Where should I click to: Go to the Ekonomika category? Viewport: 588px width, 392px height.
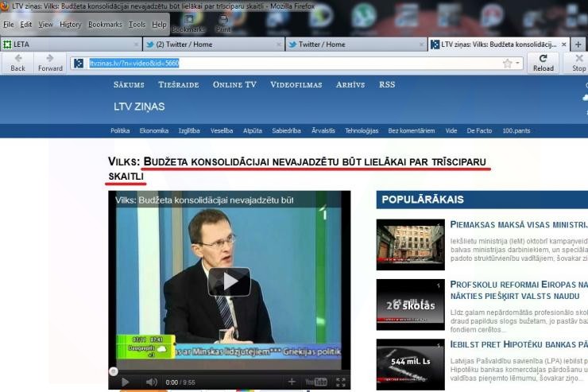(153, 130)
